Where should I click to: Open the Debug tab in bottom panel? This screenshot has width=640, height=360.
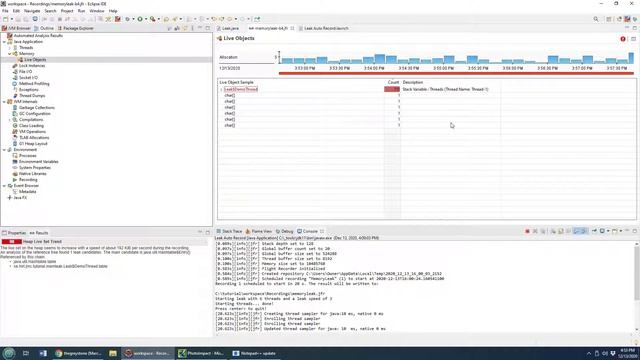point(284,231)
